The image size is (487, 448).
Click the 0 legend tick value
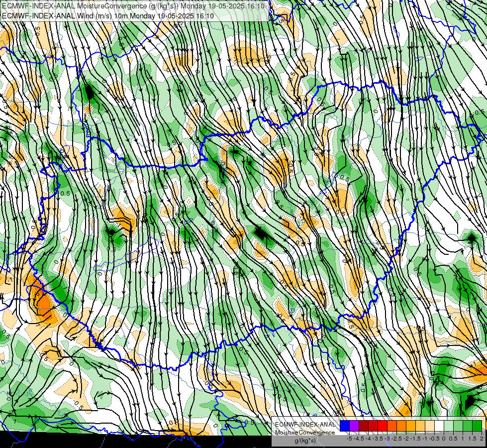444,439
